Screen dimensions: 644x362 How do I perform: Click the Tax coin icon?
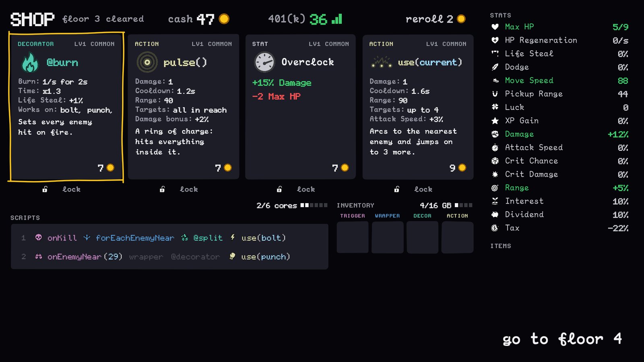[495, 228]
